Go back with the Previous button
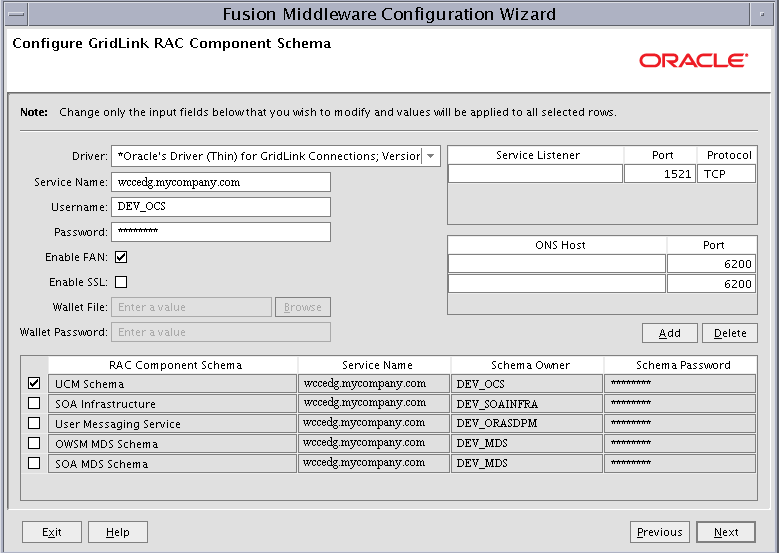Image resolution: width=779 pixels, height=553 pixels. tap(660, 532)
